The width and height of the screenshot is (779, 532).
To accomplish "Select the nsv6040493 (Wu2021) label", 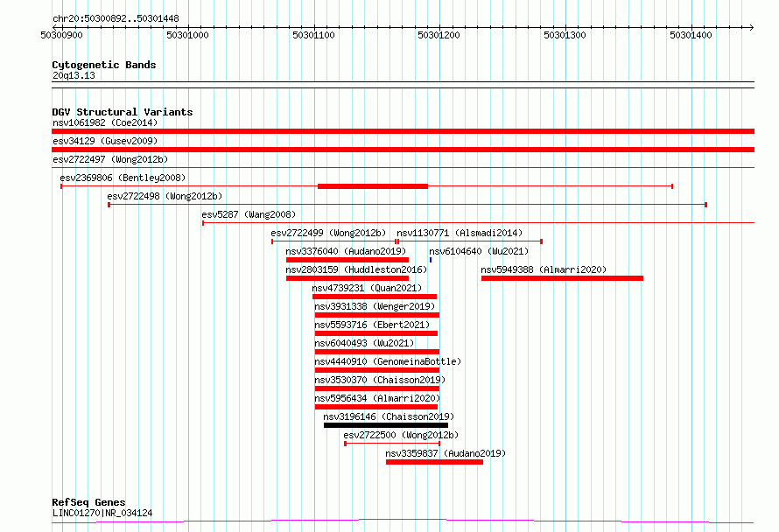I will 364,343.
